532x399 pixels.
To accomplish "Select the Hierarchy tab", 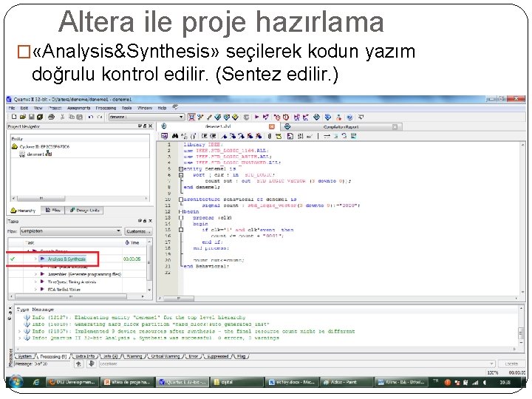I will tap(23, 211).
